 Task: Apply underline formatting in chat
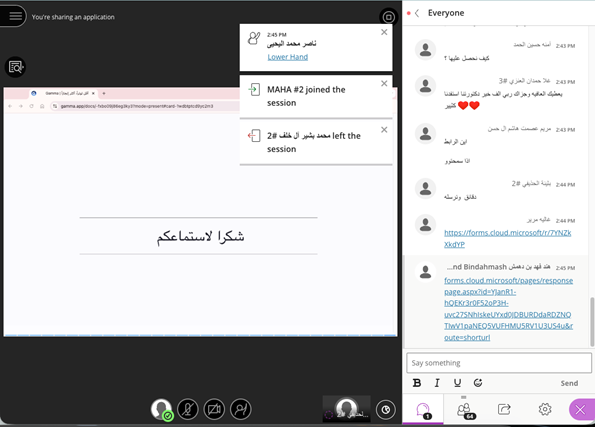click(458, 383)
